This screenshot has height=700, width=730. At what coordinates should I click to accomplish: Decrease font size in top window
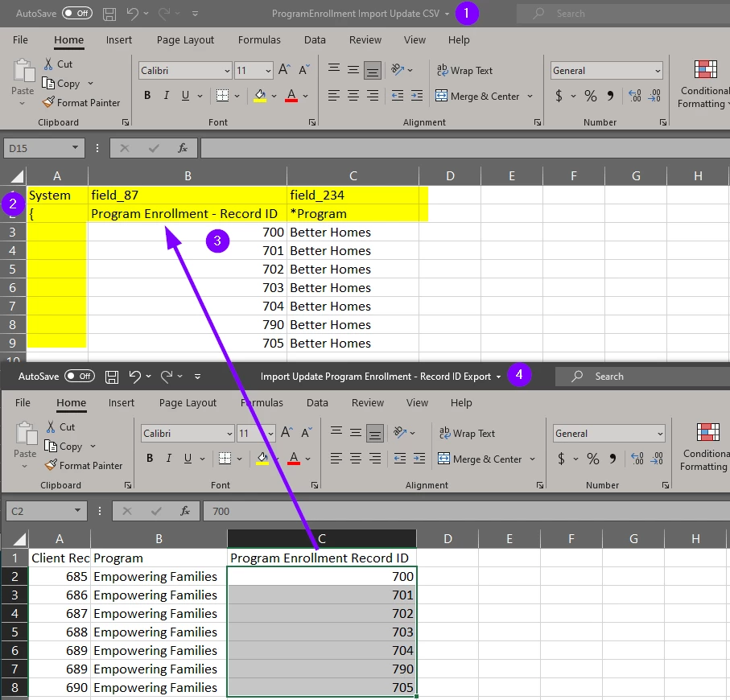[x=304, y=70]
